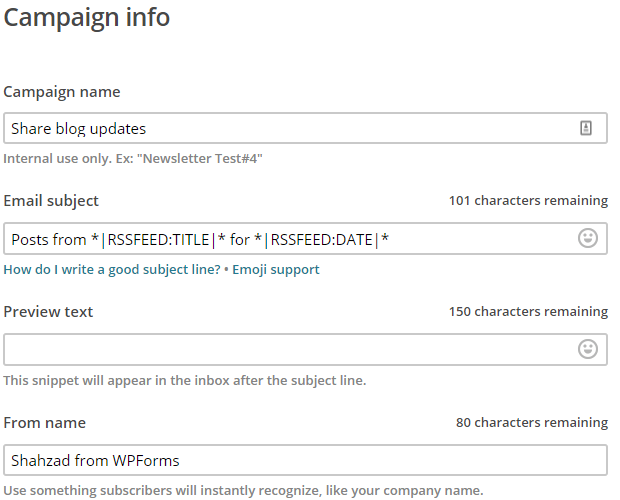This screenshot has width=620, height=500.
Task: Click the 'This snippet will appear' hint text
Action: point(185,381)
